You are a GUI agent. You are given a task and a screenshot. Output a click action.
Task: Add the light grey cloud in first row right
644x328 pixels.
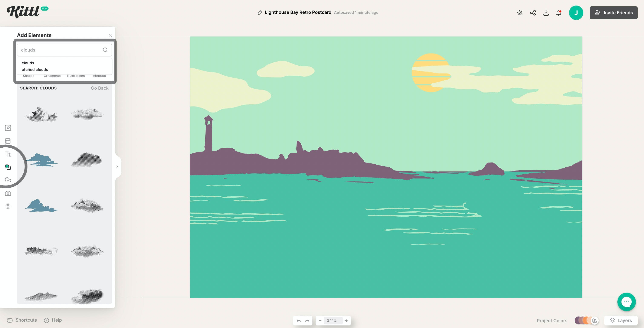pos(87,114)
